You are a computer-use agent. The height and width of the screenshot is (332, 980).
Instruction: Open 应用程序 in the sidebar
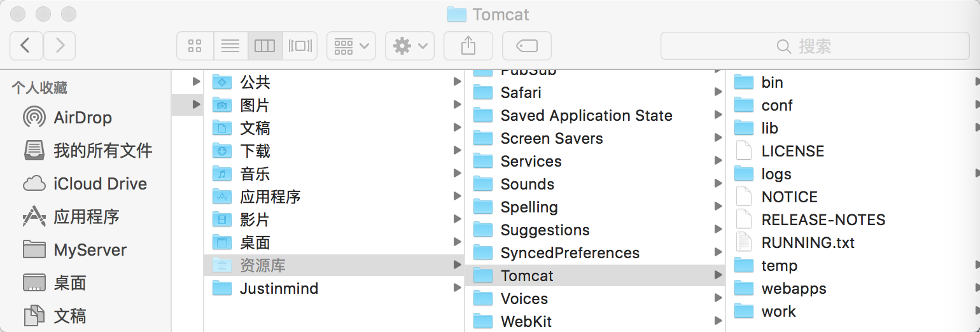click(86, 217)
